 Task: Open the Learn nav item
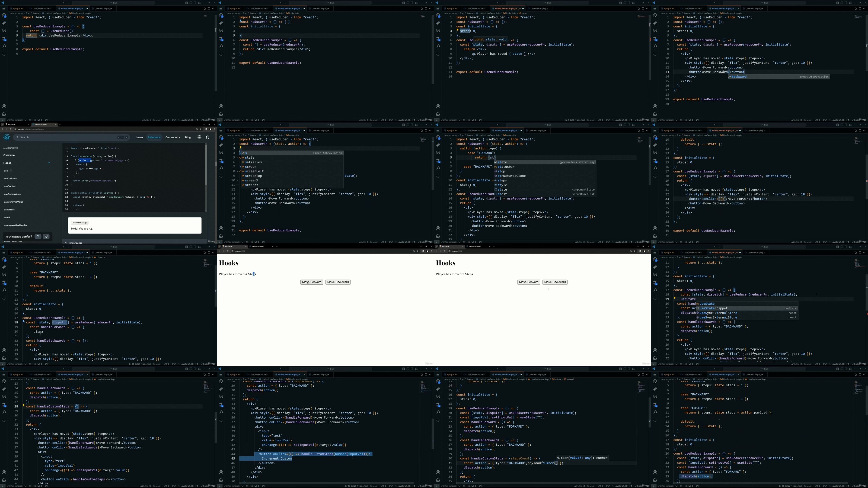pyautogui.click(x=139, y=137)
